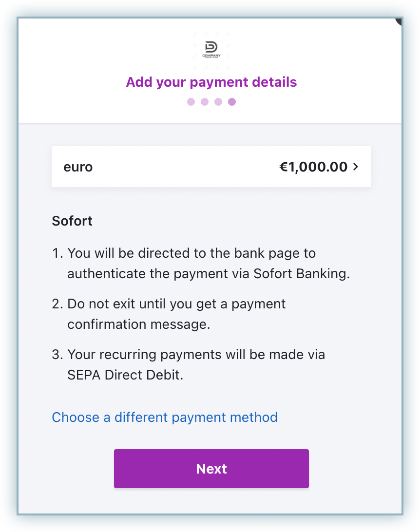Select the first progress step dot
This screenshot has width=420, height=532.
(191, 102)
